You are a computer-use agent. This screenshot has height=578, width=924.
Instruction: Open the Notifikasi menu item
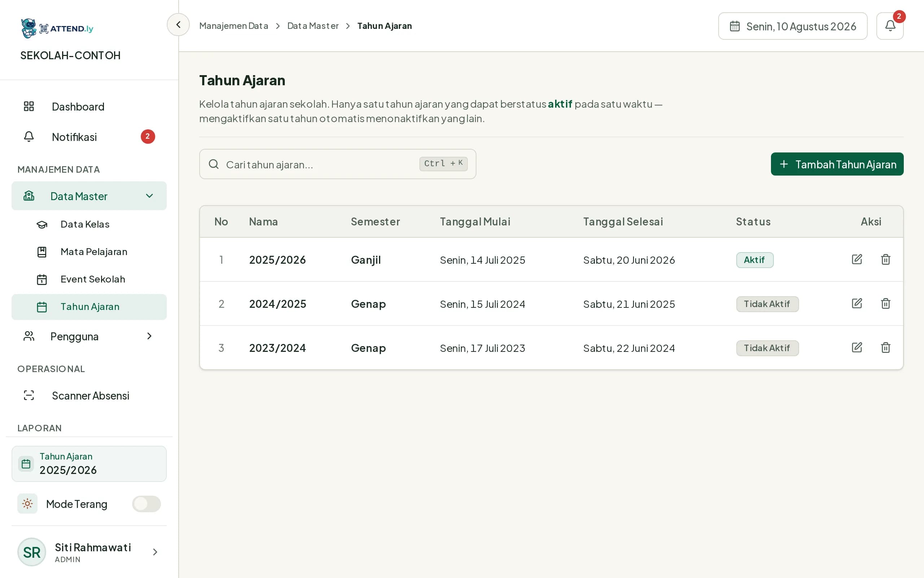(89, 137)
